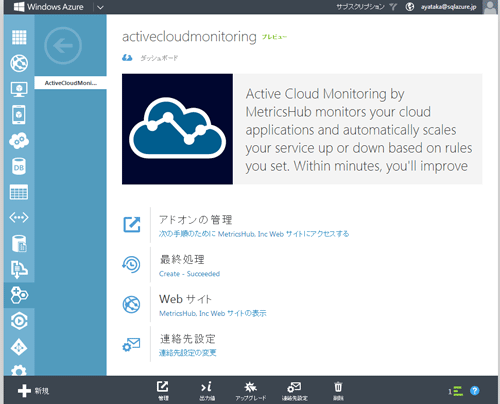Select ActiveCloudMoni... item in navigation list
Screen dimensions: 500x404
[70, 83]
